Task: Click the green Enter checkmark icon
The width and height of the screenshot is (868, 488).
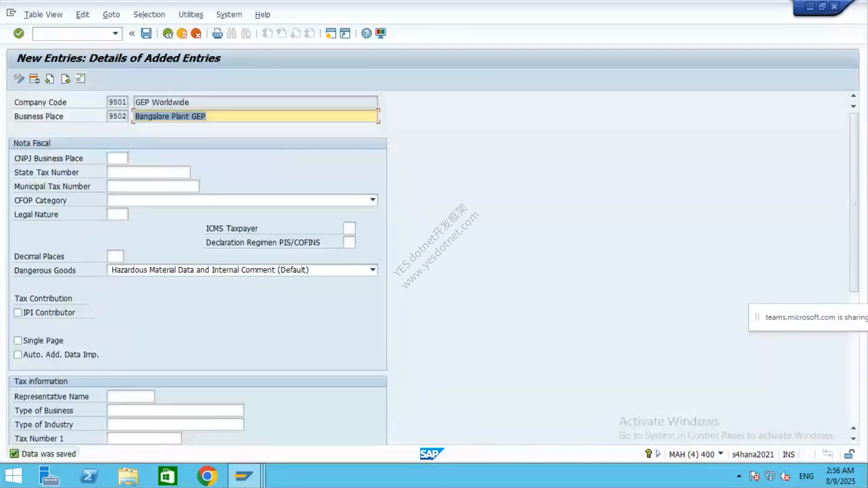Action: pyautogui.click(x=19, y=33)
